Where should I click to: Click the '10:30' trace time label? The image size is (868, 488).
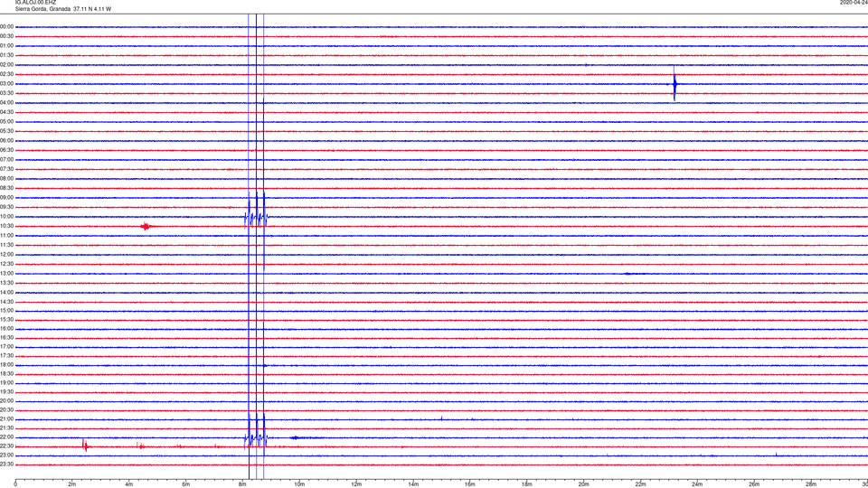pyautogui.click(x=6, y=226)
